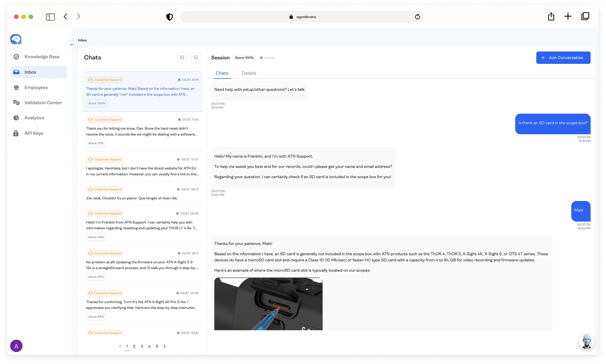Open a new browser tab
Image resolution: width=606 pixels, height=364 pixels.
[568, 16]
